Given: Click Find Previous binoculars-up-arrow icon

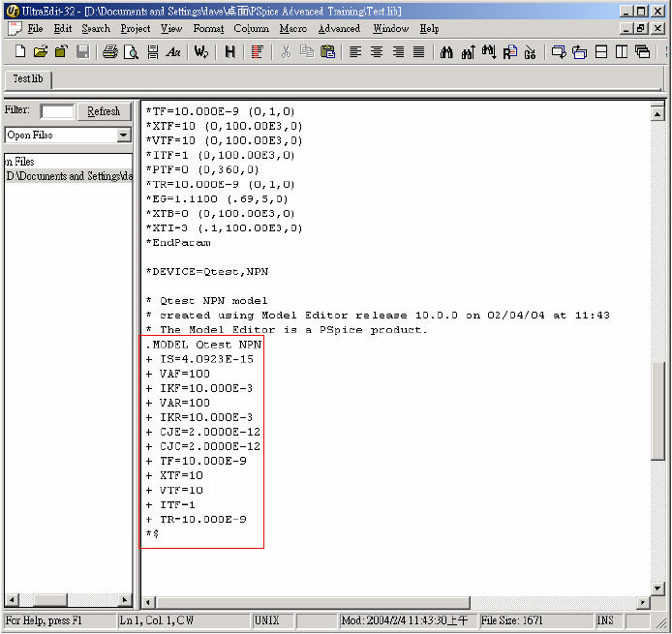Looking at the screenshot, I should (468, 52).
